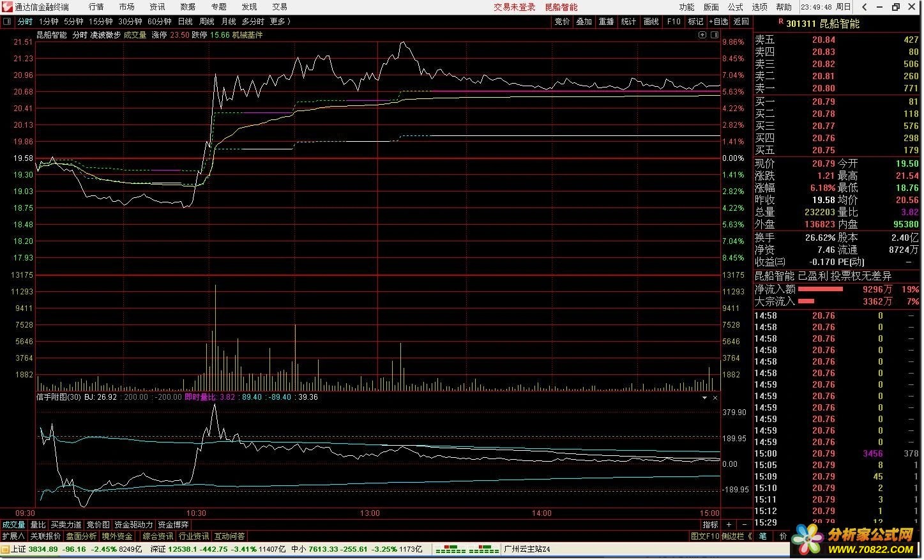Open the 帮助 menu
The width and height of the screenshot is (924, 560).
[x=784, y=7]
